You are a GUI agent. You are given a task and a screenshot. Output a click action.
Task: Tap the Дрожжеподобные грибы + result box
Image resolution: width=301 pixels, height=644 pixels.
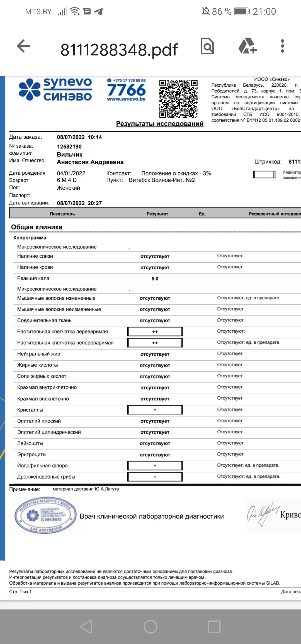point(155,477)
